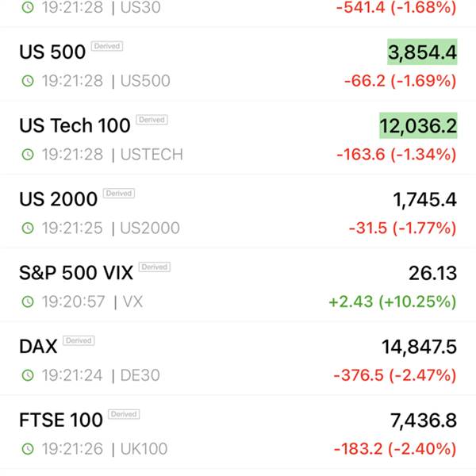Click the VIX change +2.43 (+10.25%)

(x=393, y=301)
